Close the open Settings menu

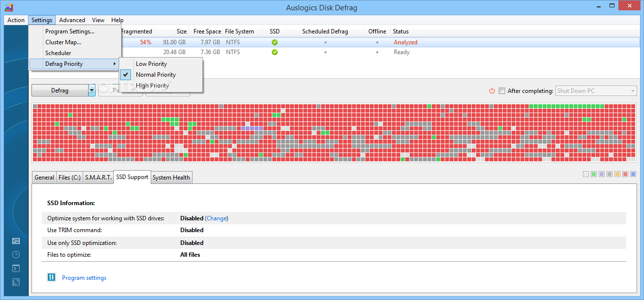point(42,20)
